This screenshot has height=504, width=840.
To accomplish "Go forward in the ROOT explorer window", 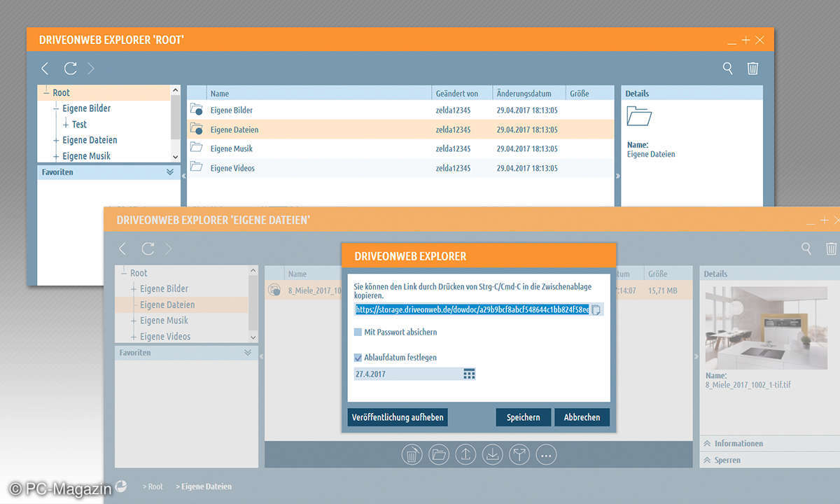I will coord(91,69).
